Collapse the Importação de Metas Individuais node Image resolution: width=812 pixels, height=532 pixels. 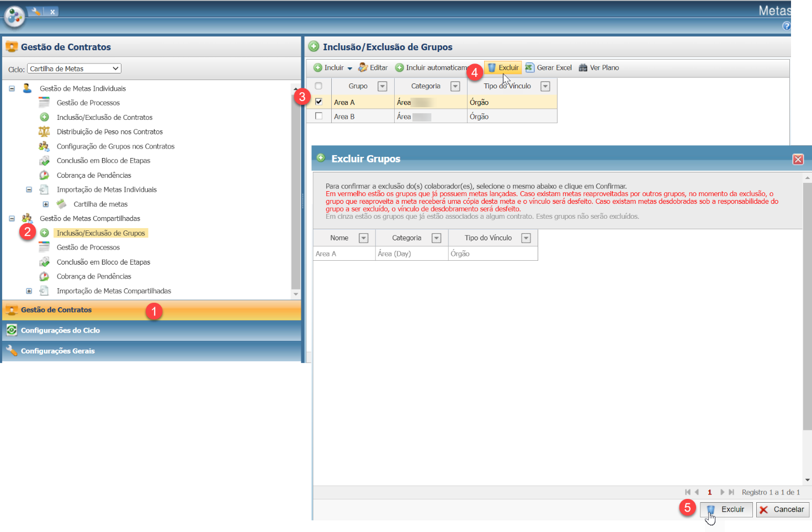pyautogui.click(x=29, y=189)
